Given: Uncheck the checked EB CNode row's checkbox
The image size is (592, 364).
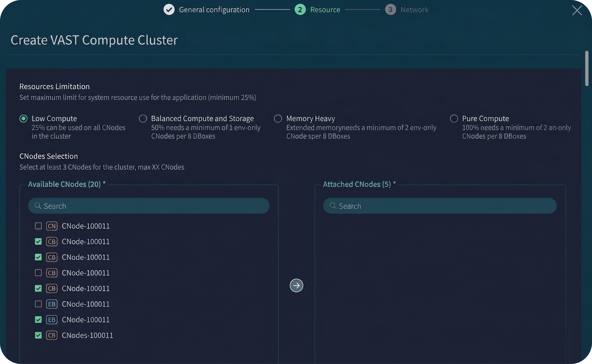Looking at the screenshot, I should click(38, 320).
